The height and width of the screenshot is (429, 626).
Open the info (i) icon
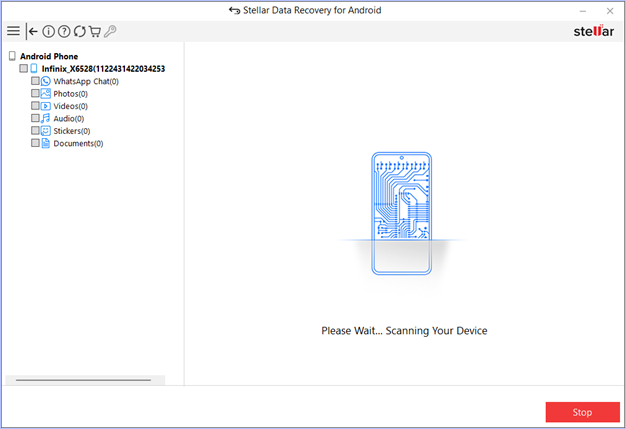click(x=48, y=31)
